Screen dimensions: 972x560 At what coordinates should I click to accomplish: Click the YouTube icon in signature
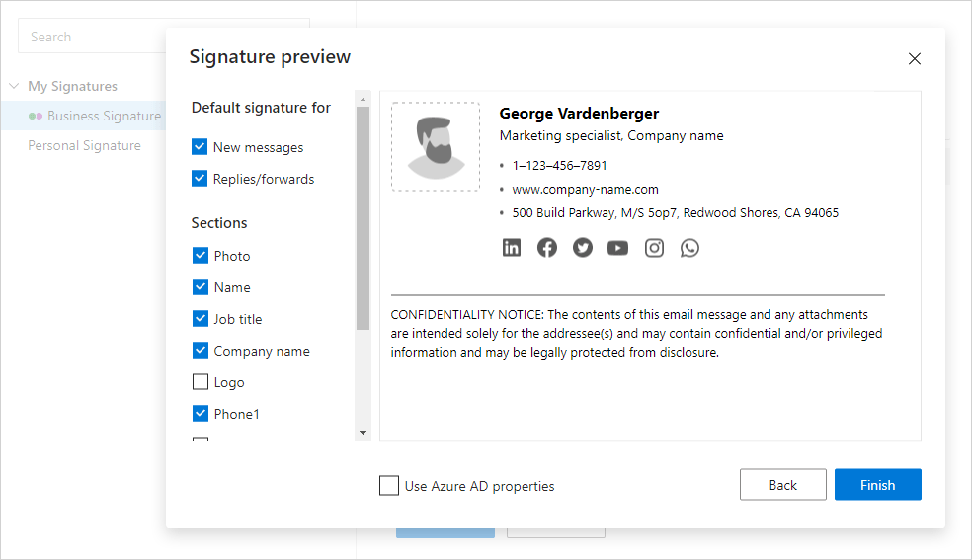(617, 248)
